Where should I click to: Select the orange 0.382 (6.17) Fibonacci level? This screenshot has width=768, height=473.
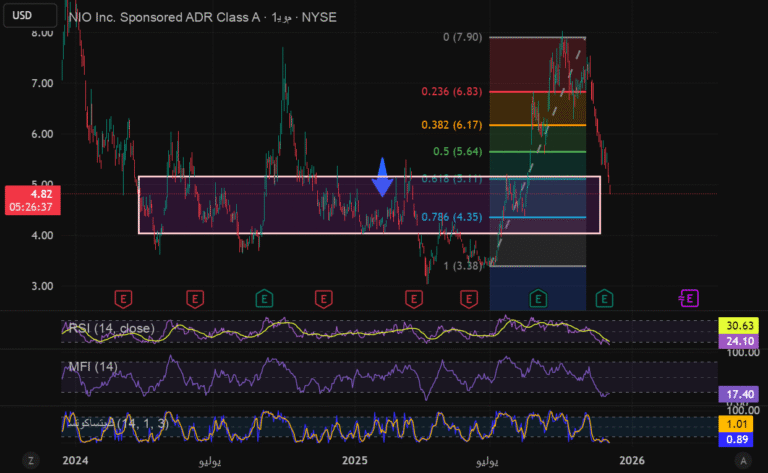click(453, 125)
